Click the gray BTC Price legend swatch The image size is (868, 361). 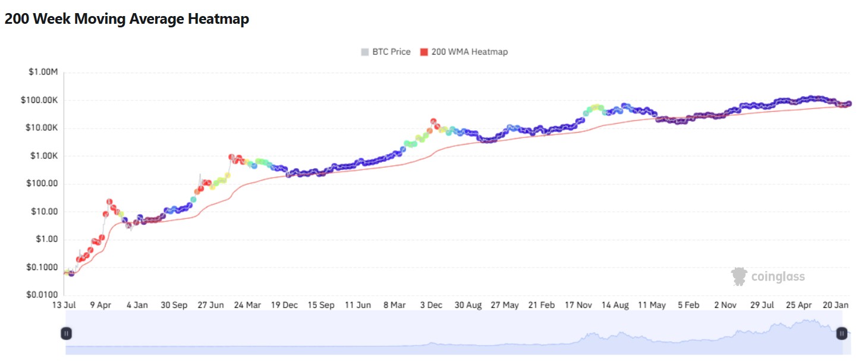coord(364,52)
